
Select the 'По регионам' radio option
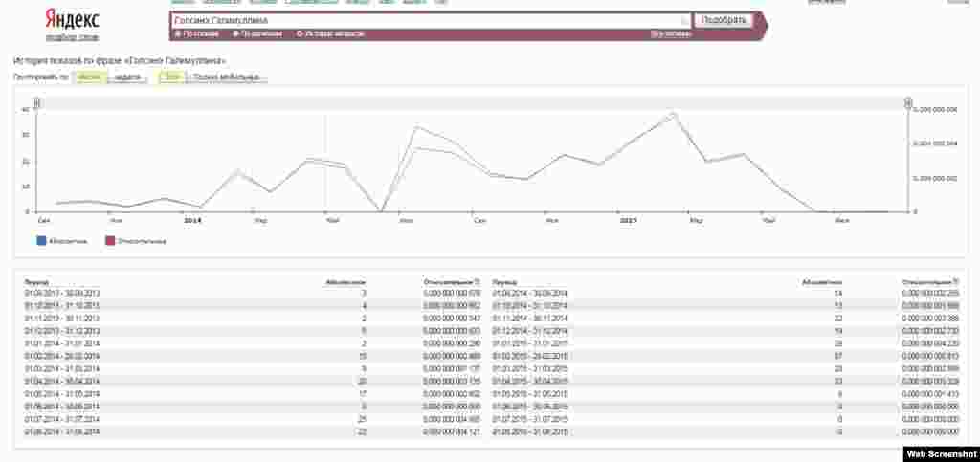point(236,34)
